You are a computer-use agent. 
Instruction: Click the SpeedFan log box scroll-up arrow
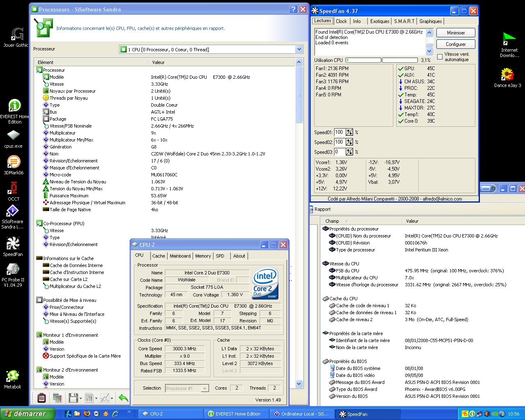coord(429,32)
